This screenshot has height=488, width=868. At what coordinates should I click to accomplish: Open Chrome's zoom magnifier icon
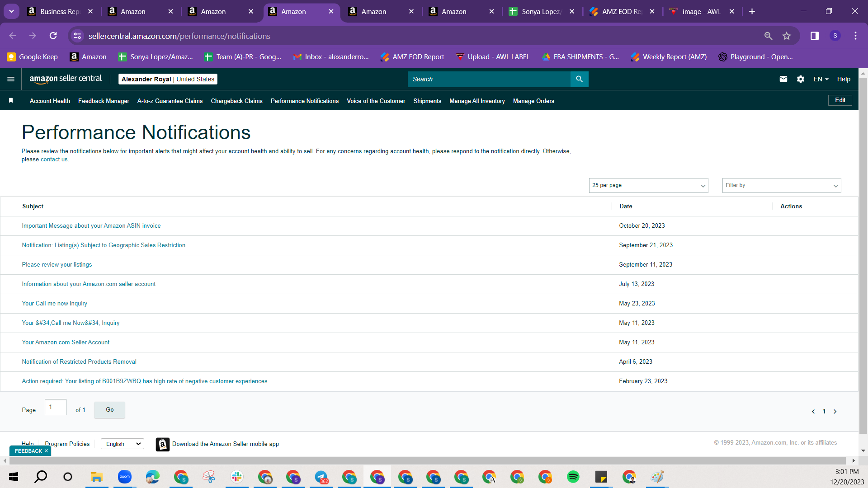[768, 36]
